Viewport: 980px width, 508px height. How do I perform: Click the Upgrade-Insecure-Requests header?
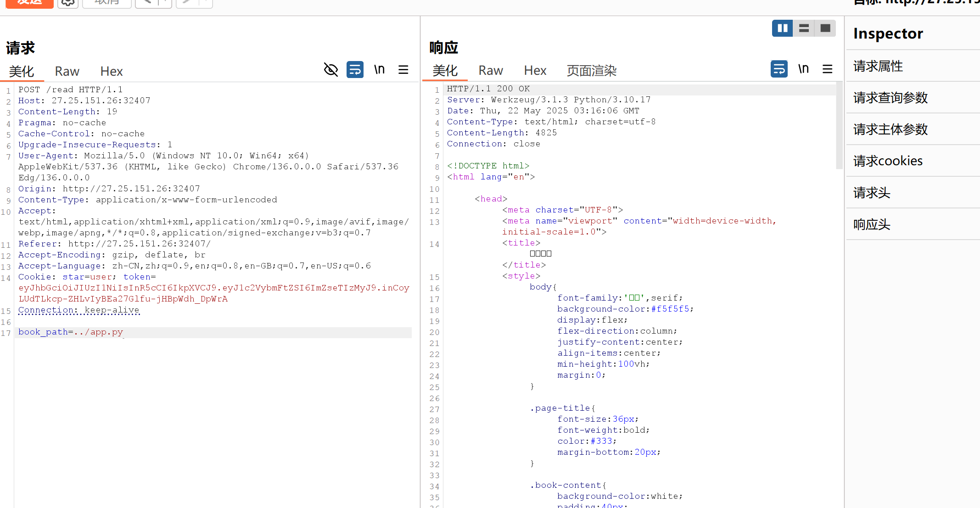pyautogui.click(x=95, y=145)
